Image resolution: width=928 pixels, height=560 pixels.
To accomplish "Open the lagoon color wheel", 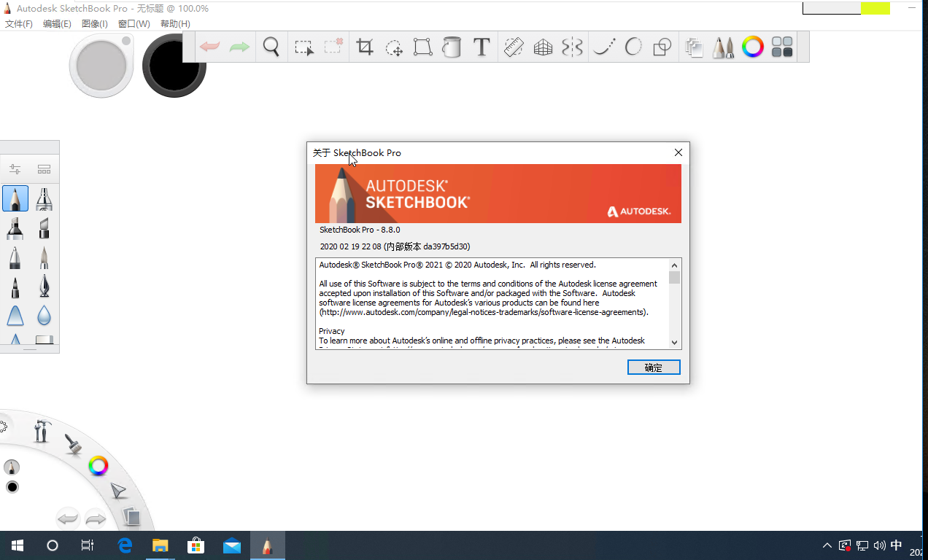I will (98, 465).
